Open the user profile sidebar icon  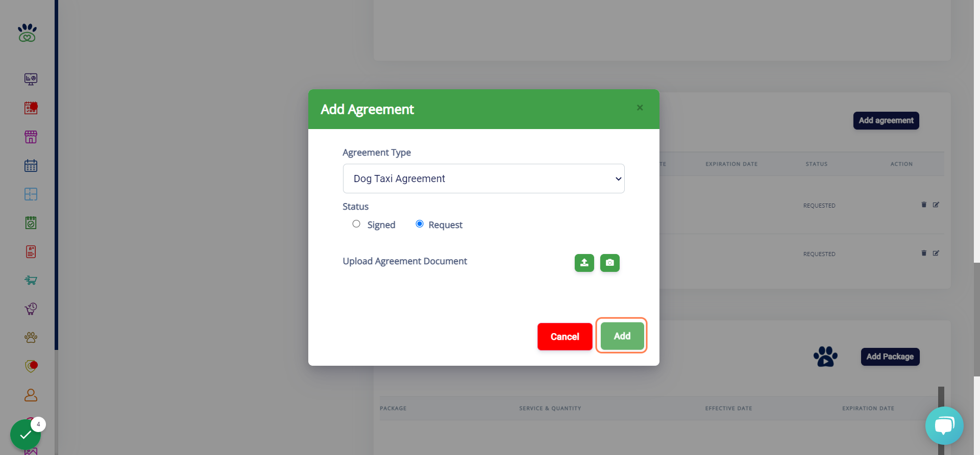tap(31, 395)
